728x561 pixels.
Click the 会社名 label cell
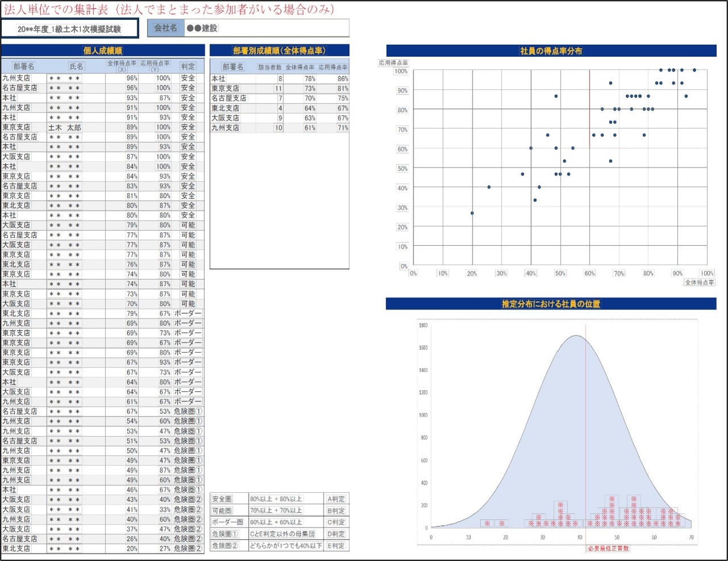click(x=166, y=28)
